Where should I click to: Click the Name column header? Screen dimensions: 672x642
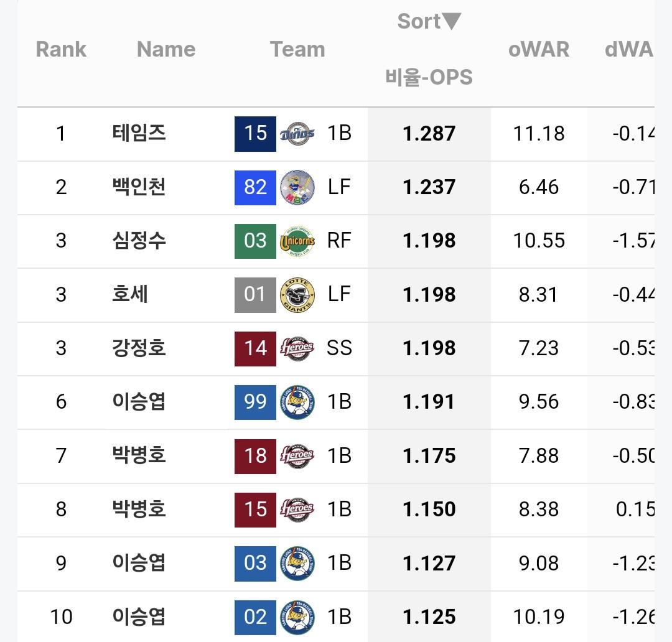click(x=166, y=50)
